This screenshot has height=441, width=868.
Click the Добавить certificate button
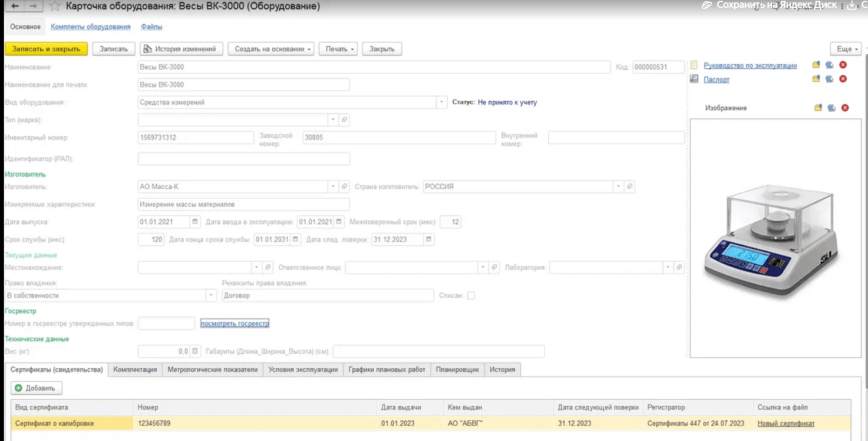tap(36, 388)
